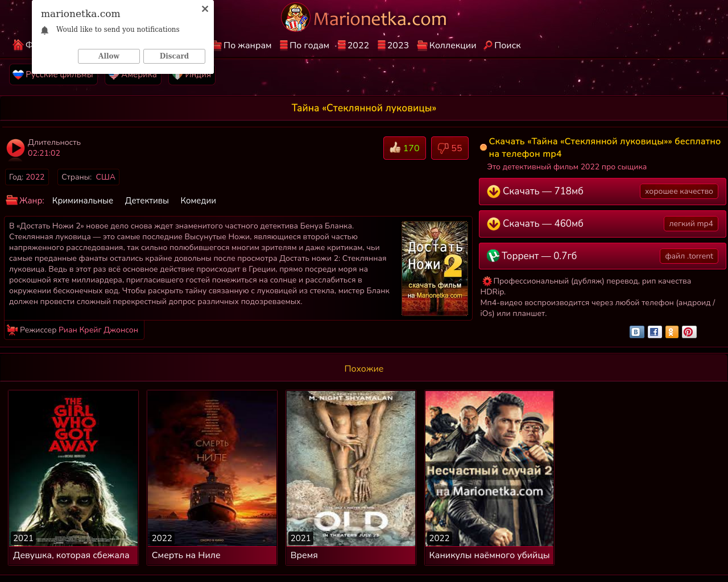Select the 2022 menu item
728x582 pixels.
pyautogui.click(x=353, y=45)
